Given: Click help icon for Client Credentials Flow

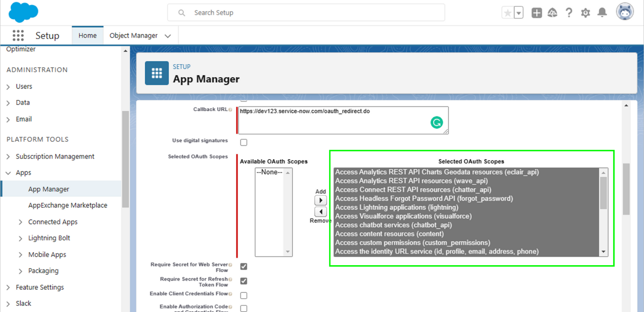Looking at the screenshot, I should click(x=230, y=294).
